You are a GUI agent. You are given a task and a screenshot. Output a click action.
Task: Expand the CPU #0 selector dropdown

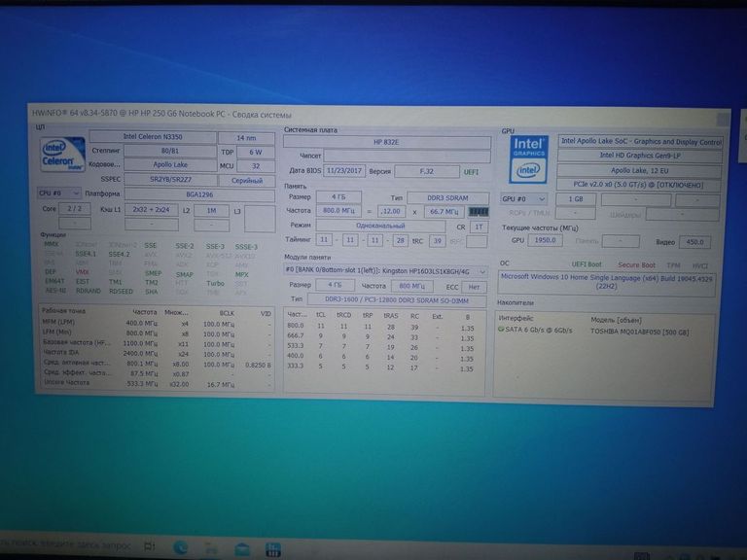tap(58, 193)
